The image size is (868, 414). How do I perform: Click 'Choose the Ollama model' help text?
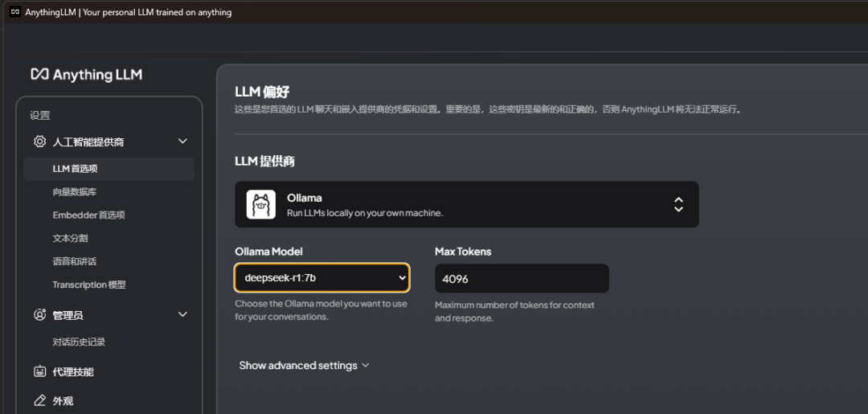(x=321, y=310)
